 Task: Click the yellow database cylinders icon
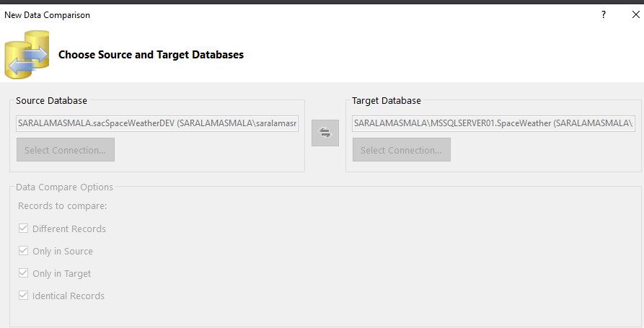pyautogui.click(x=27, y=54)
